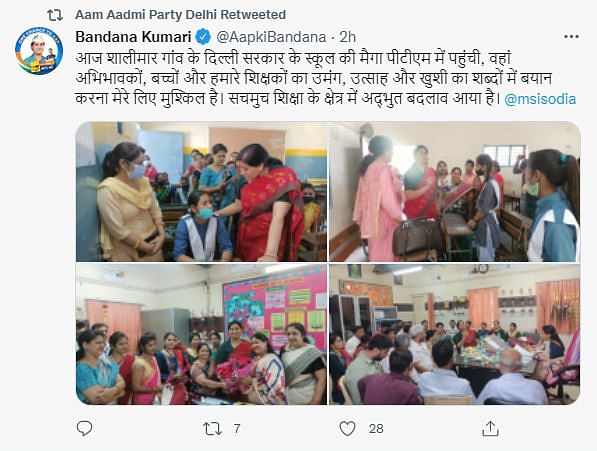The height and width of the screenshot is (451, 597).
Task: Open the bottom-right meeting room photo
Action: [x=455, y=334]
